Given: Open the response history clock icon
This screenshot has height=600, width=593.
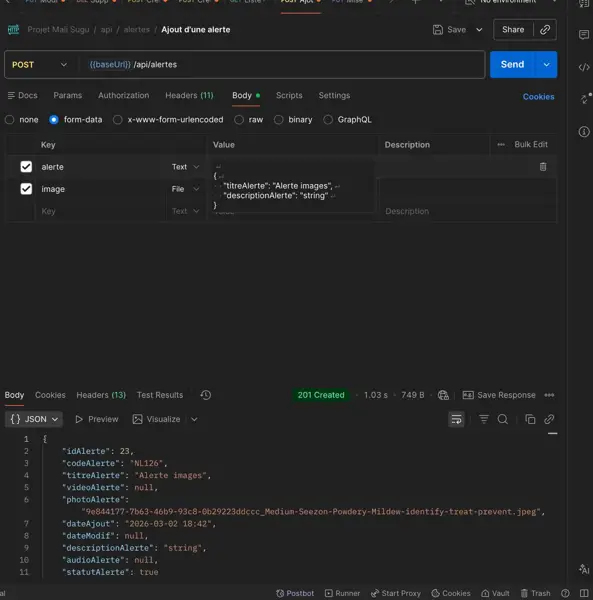Looking at the screenshot, I should (x=206, y=395).
